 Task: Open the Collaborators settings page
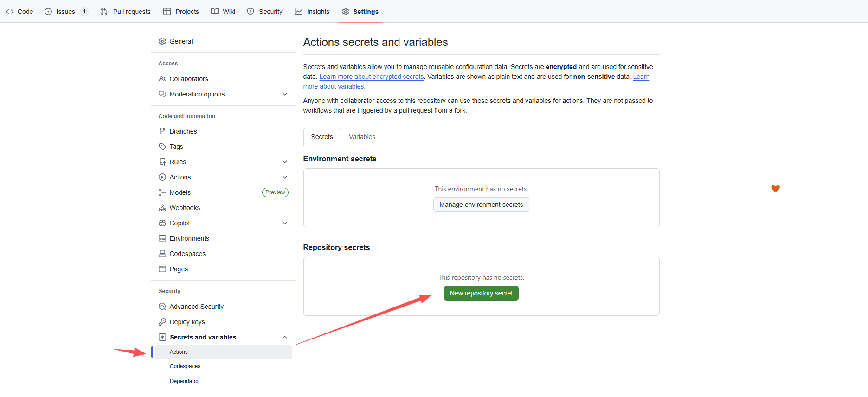(x=223, y=79)
